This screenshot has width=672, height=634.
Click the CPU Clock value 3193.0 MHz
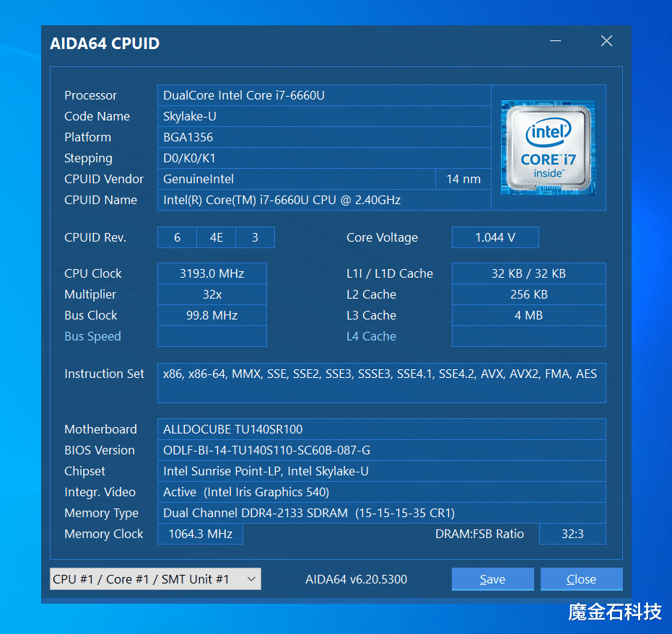tap(212, 273)
